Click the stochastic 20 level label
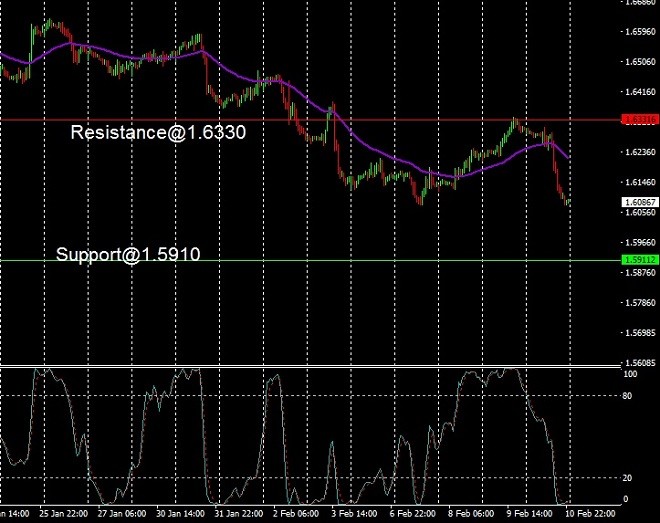The width and height of the screenshot is (660, 523). tap(627, 478)
